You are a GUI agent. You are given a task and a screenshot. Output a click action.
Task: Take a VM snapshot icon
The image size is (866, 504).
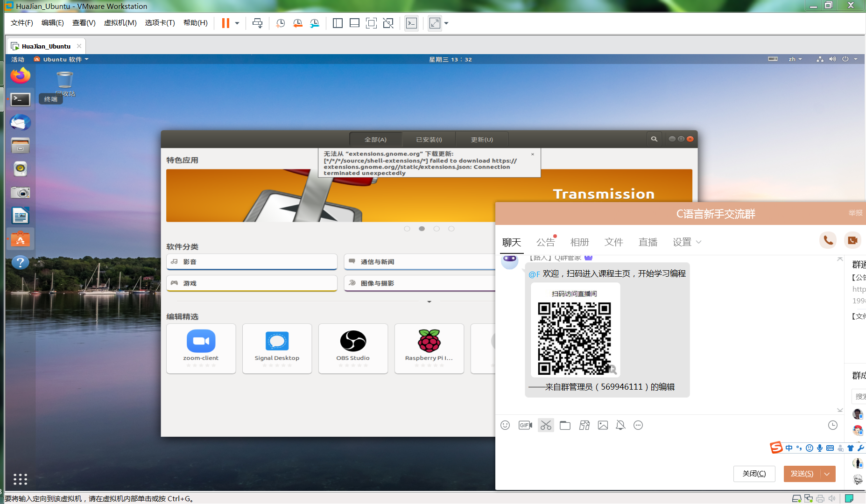(281, 23)
